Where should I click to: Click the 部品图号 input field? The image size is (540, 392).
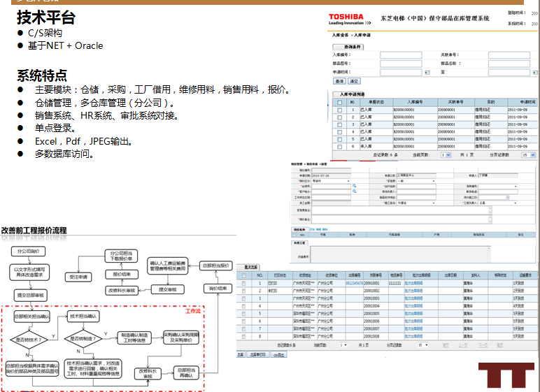click(x=401, y=64)
